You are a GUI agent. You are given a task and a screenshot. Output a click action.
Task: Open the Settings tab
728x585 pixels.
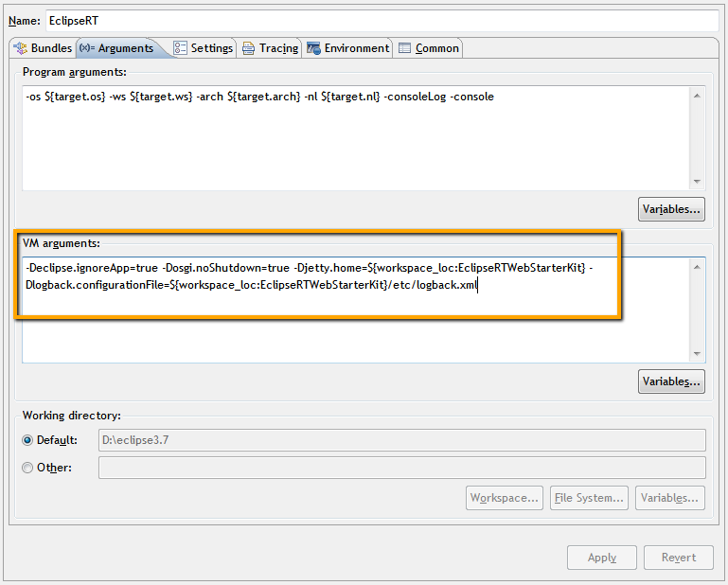click(204, 48)
